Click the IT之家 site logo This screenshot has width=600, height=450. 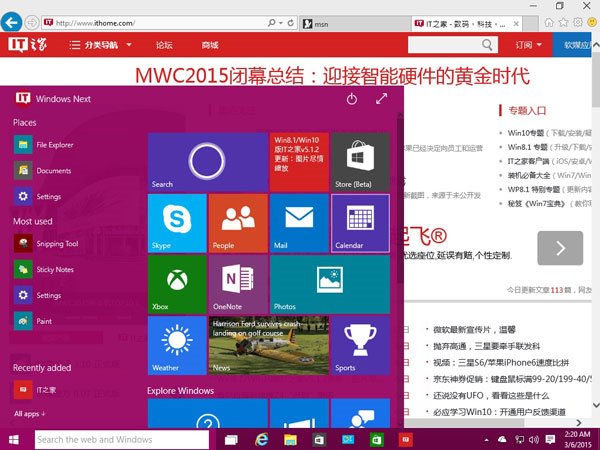click(x=28, y=45)
